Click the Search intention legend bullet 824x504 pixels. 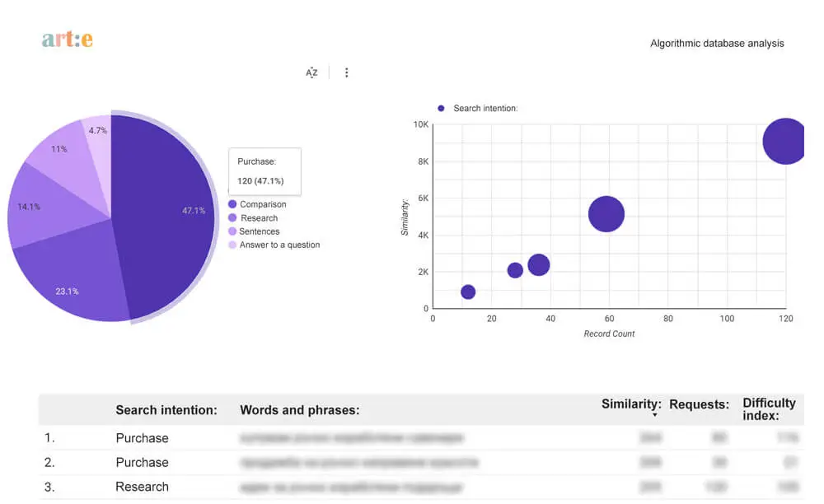pos(441,108)
